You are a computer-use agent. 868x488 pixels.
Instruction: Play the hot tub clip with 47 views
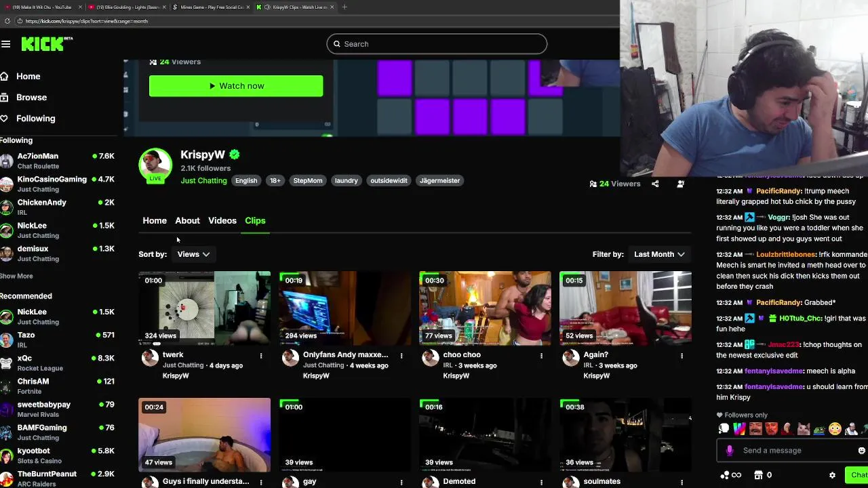tap(205, 435)
